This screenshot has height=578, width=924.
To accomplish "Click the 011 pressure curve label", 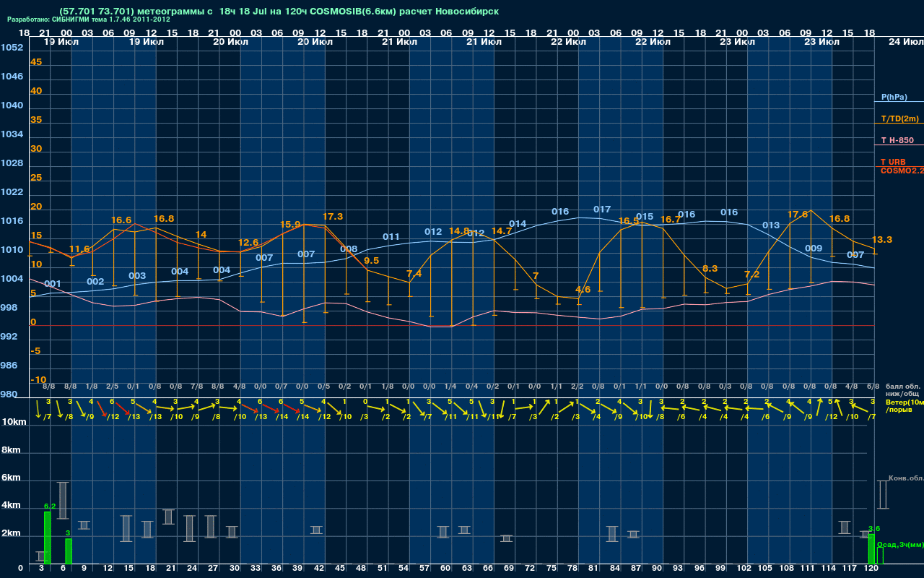I will click(x=391, y=237).
